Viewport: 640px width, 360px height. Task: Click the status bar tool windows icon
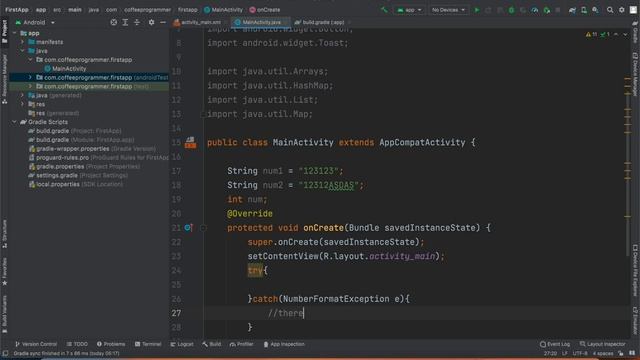coord(5,353)
